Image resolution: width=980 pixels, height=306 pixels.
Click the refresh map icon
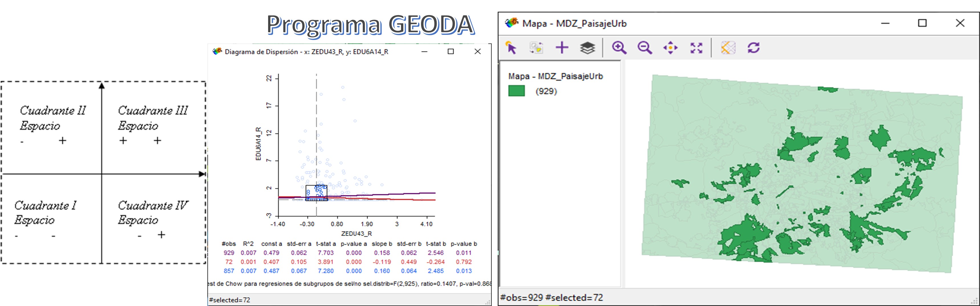tap(754, 48)
